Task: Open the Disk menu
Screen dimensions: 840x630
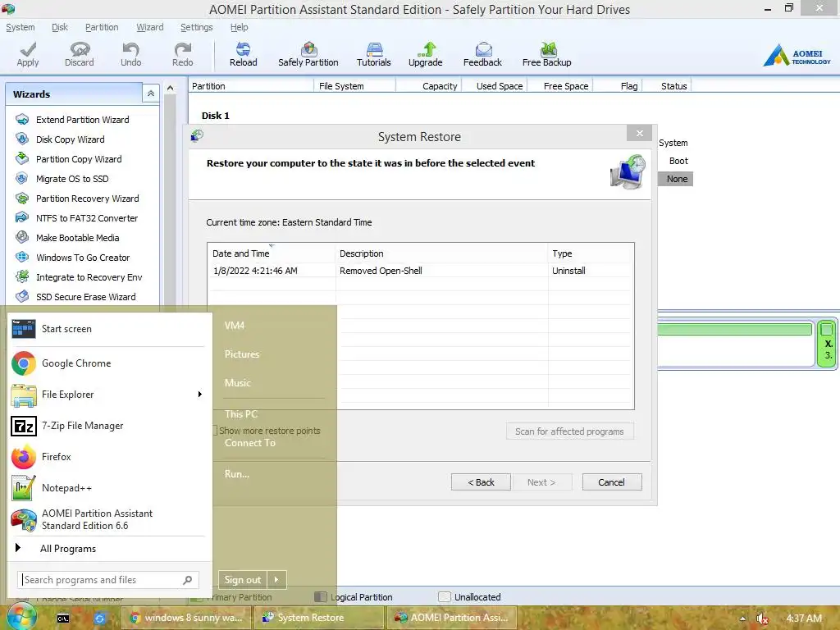Action: click(x=60, y=27)
